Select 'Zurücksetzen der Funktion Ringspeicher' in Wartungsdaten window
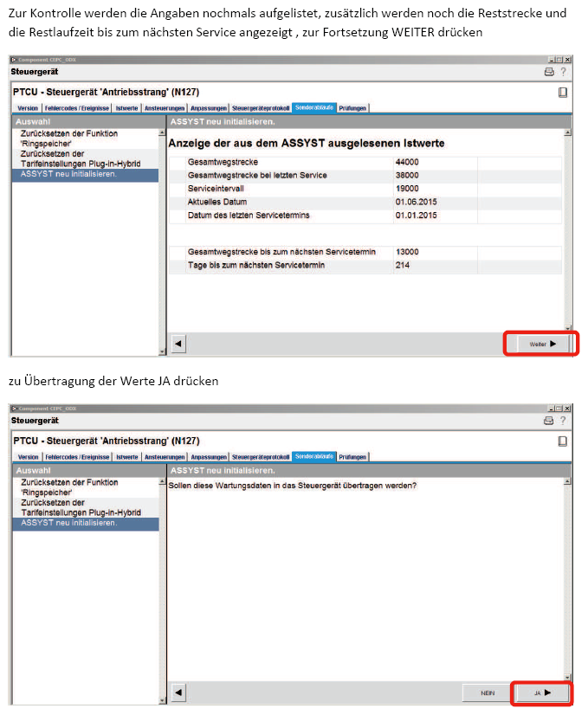The image size is (588, 715). pyautogui.click(x=86, y=487)
